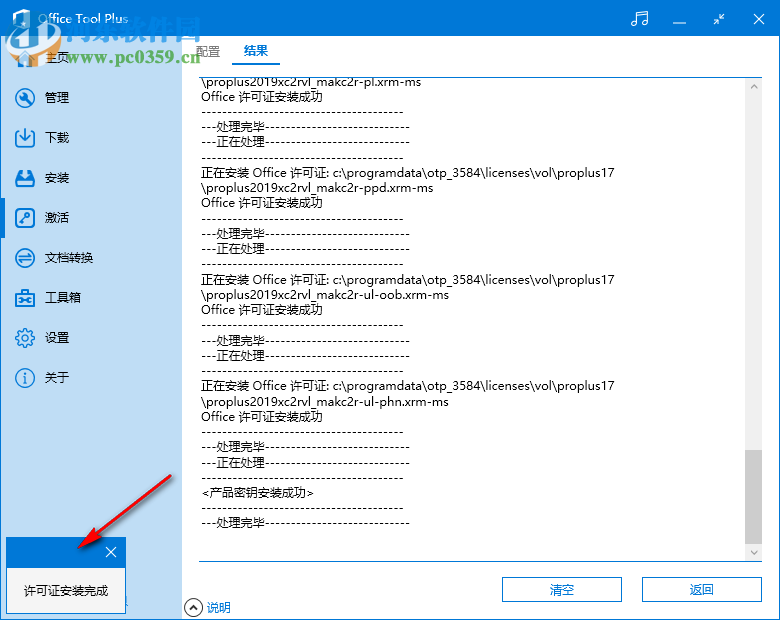The height and width of the screenshot is (620, 780).
Task: Select 激活 label in the sidebar
Action: click(x=57, y=218)
